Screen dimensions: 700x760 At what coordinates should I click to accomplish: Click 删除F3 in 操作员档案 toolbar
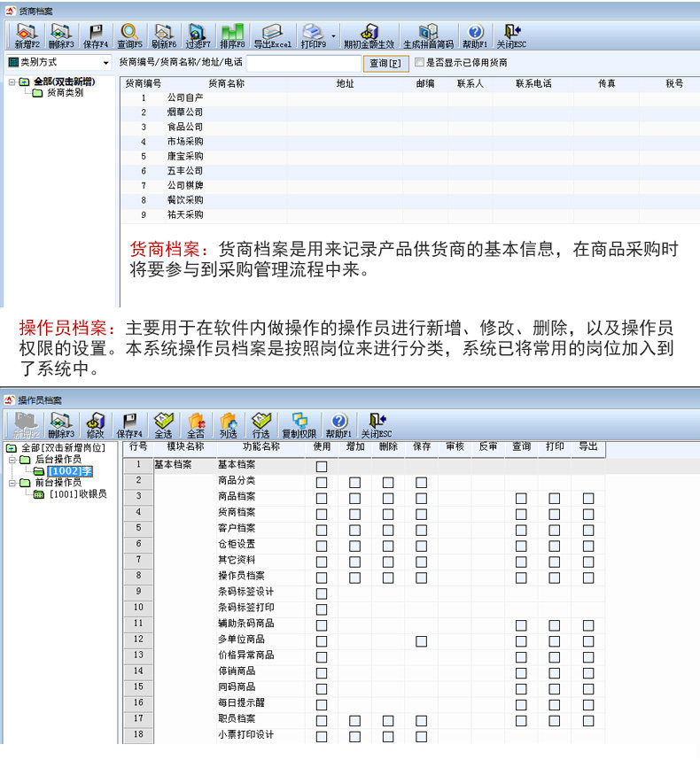[x=60, y=425]
